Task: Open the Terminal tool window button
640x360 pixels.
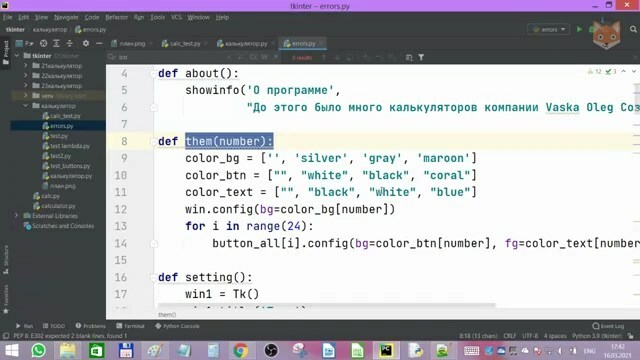Action: 131,326
